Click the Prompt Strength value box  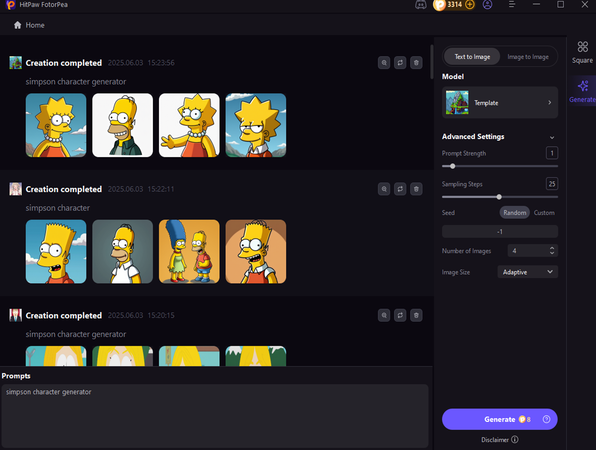pos(552,153)
